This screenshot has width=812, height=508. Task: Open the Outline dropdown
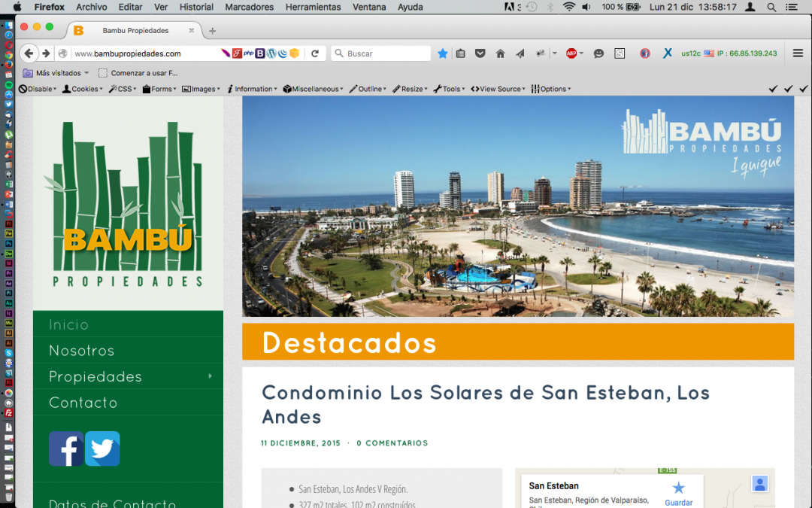point(368,89)
